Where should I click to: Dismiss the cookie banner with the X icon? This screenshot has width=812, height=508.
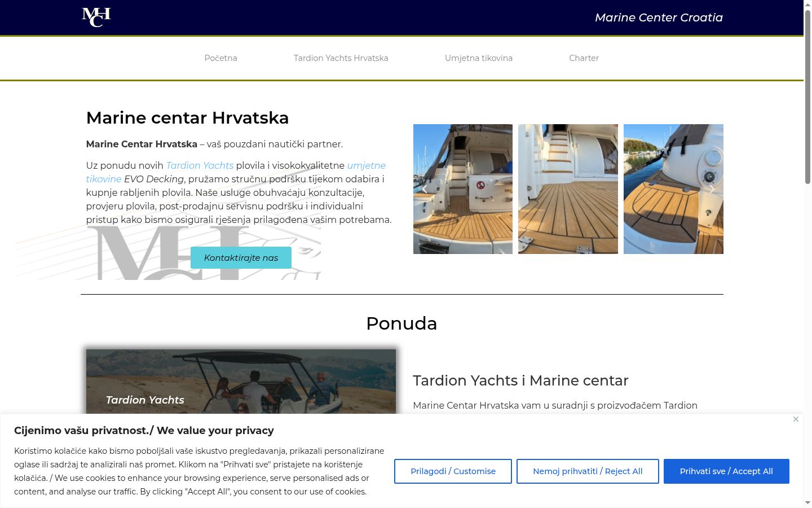coord(796,419)
